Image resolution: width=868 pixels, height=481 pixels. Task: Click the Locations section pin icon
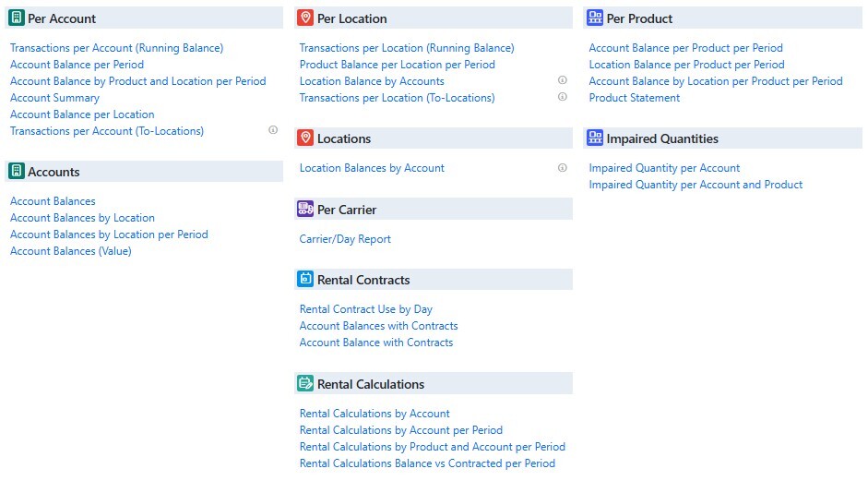[305, 138]
